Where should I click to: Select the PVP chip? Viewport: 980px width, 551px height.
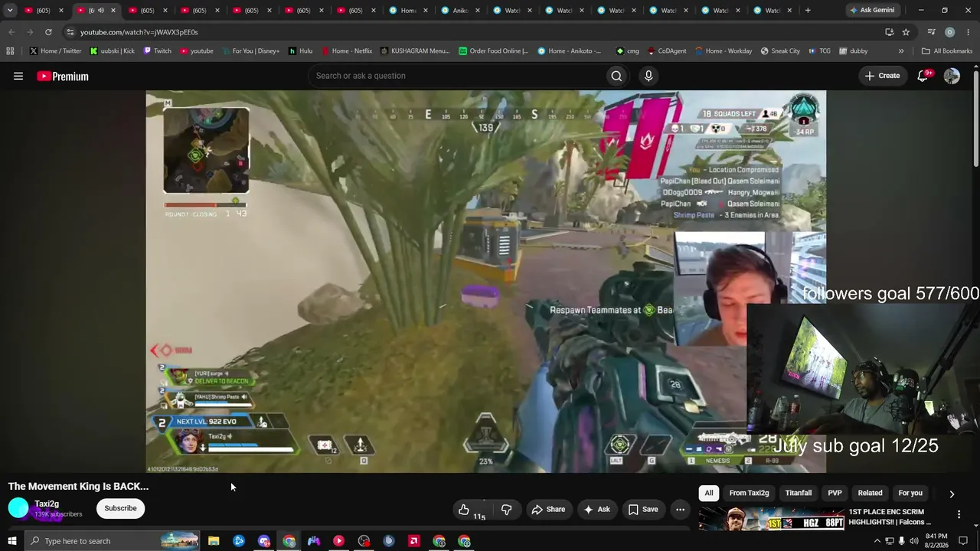pos(835,493)
